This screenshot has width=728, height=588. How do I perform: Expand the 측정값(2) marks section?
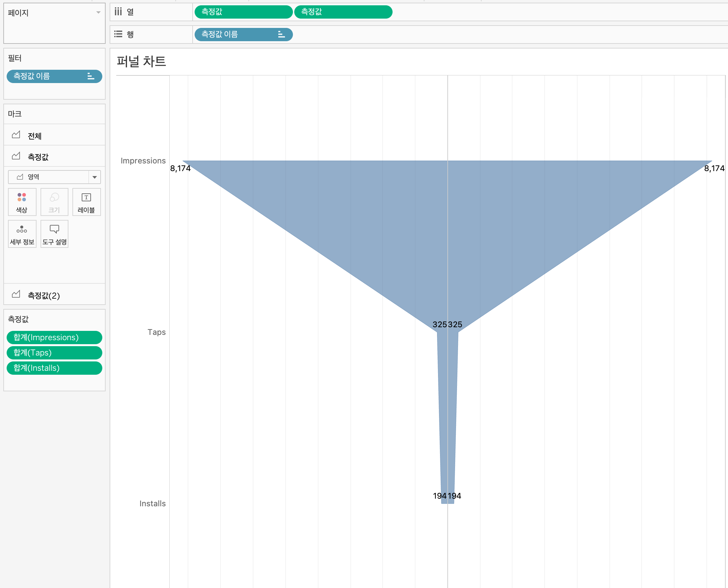point(44,295)
